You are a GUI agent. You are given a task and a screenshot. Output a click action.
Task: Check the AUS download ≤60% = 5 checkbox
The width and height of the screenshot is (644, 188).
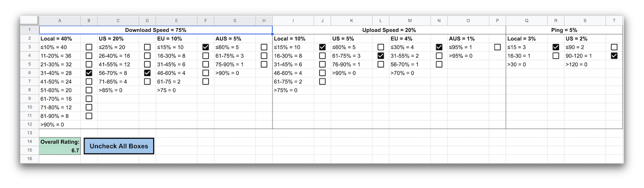(x=264, y=47)
